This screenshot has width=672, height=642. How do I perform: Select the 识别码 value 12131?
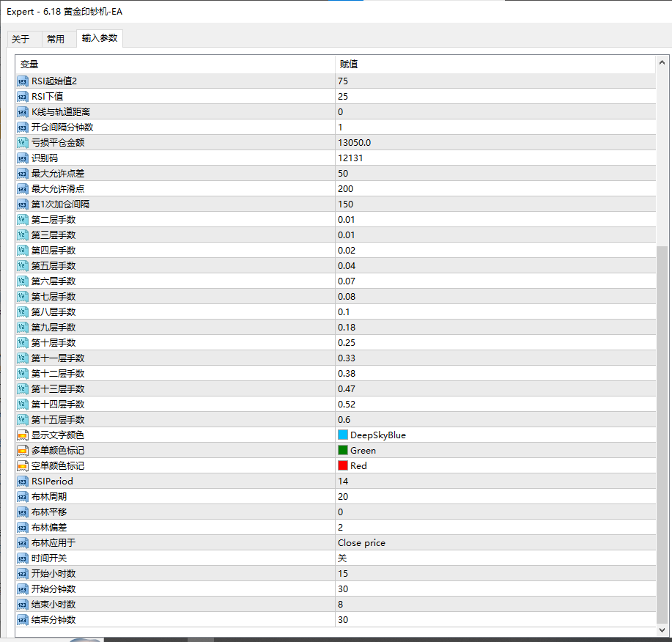[x=350, y=158]
